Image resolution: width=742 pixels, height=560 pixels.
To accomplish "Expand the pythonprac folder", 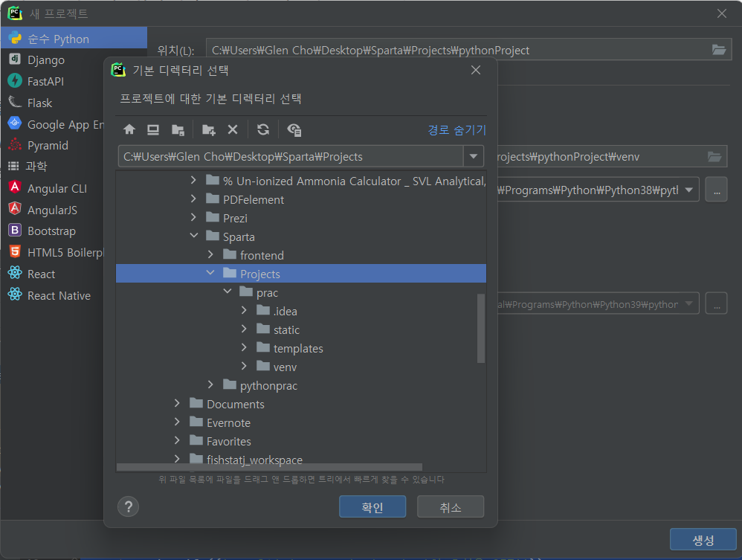I will pos(210,384).
